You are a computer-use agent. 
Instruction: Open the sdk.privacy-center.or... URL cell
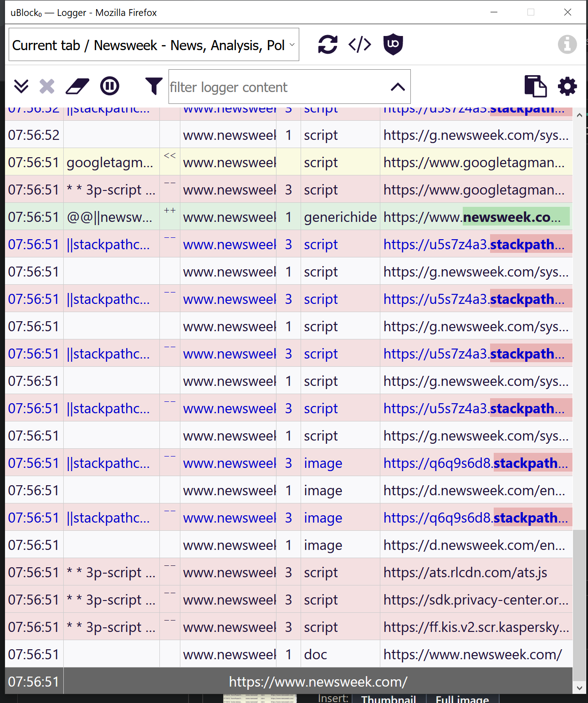pyautogui.click(x=476, y=600)
